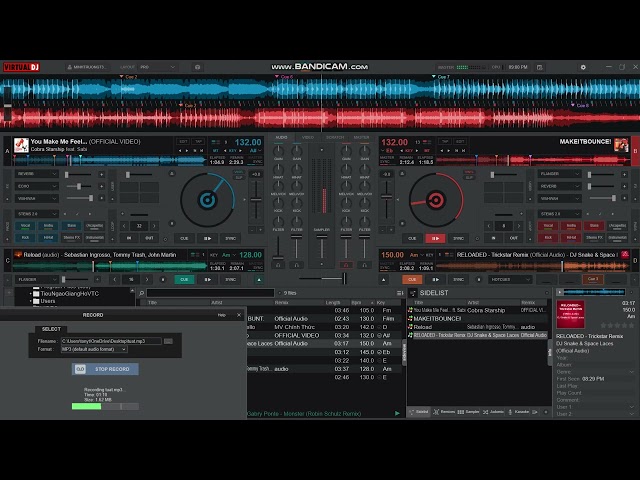The height and width of the screenshot is (480, 640).
Task: Click the SIDELIST panel header icon
Action: [x=413, y=293]
